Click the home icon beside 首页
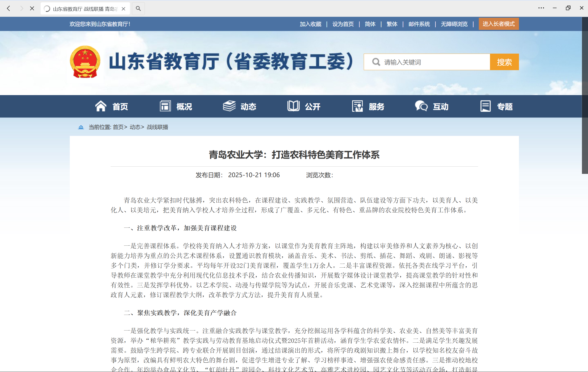 pyautogui.click(x=101, y=106)
